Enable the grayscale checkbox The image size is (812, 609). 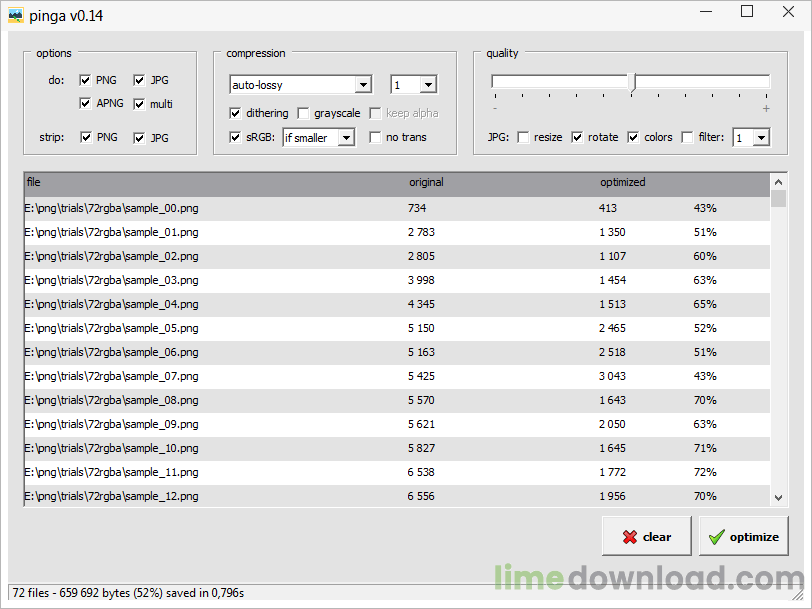304,113
